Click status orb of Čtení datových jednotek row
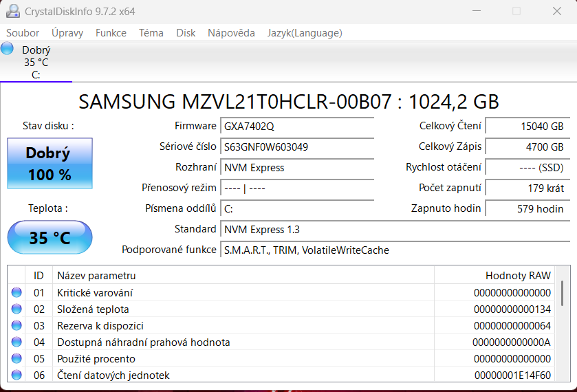Screen dimensions: 577x392 point(17,375)
